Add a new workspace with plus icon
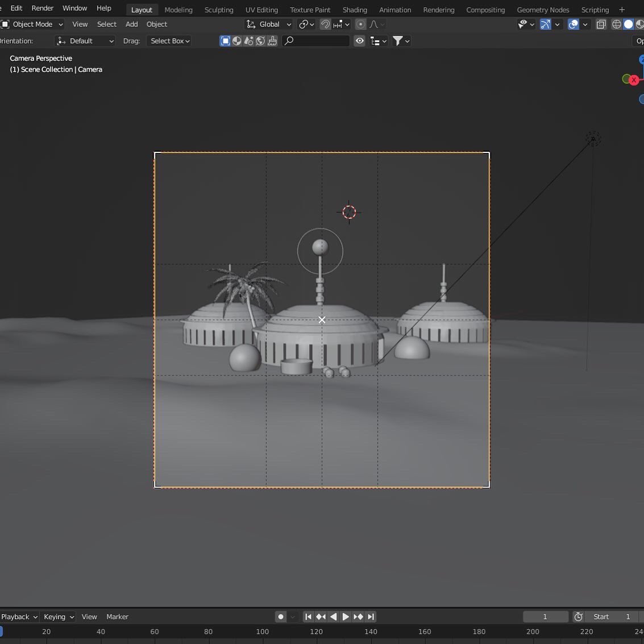This screenshot has height=644, width=644. pyautogui.click(x=622, y=10)
